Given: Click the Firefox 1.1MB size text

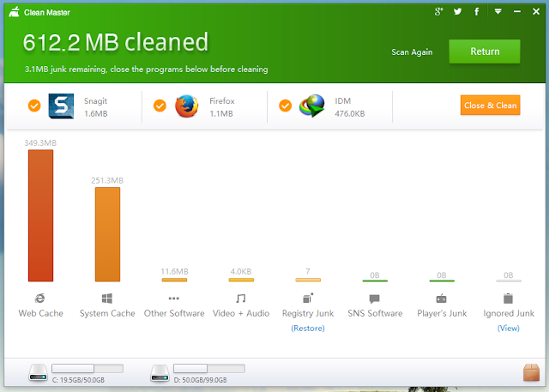Looking at the screenshot, I should coord(221,114).
